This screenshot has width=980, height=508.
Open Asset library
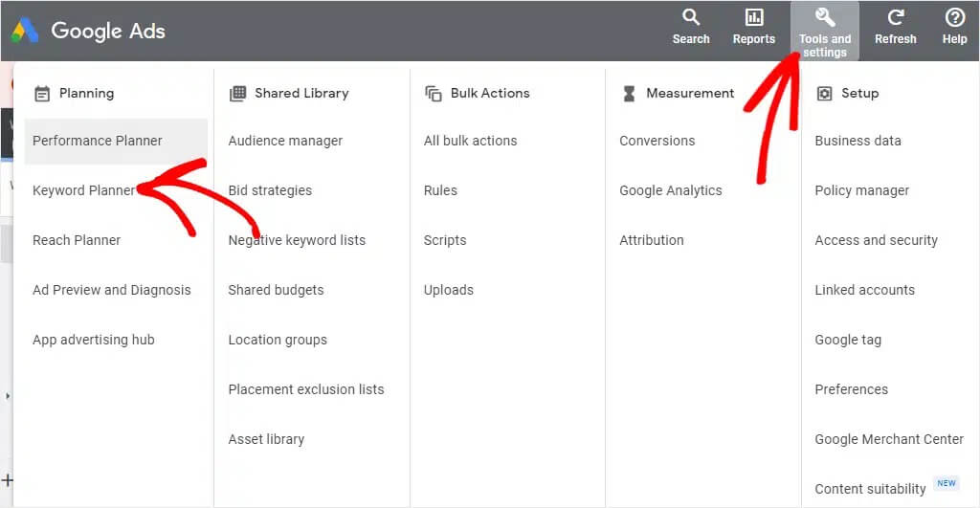[266, 439]
